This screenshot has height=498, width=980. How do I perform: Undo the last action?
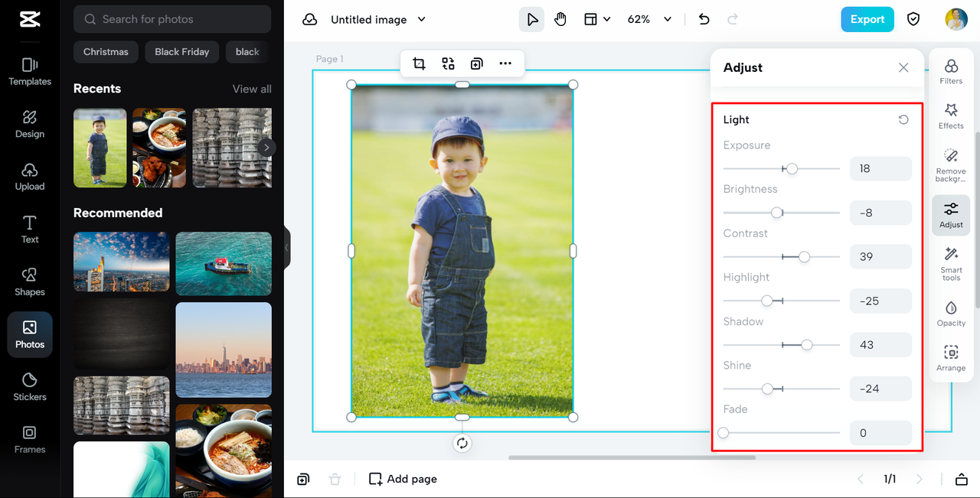tap(704, 19)
